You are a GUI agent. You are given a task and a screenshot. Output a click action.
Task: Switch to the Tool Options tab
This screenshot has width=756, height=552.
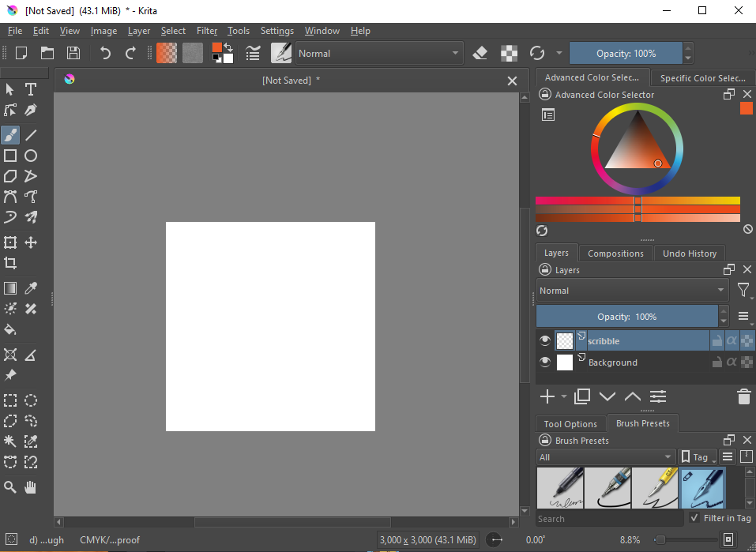pyautogui.click(x=570, y=424)
